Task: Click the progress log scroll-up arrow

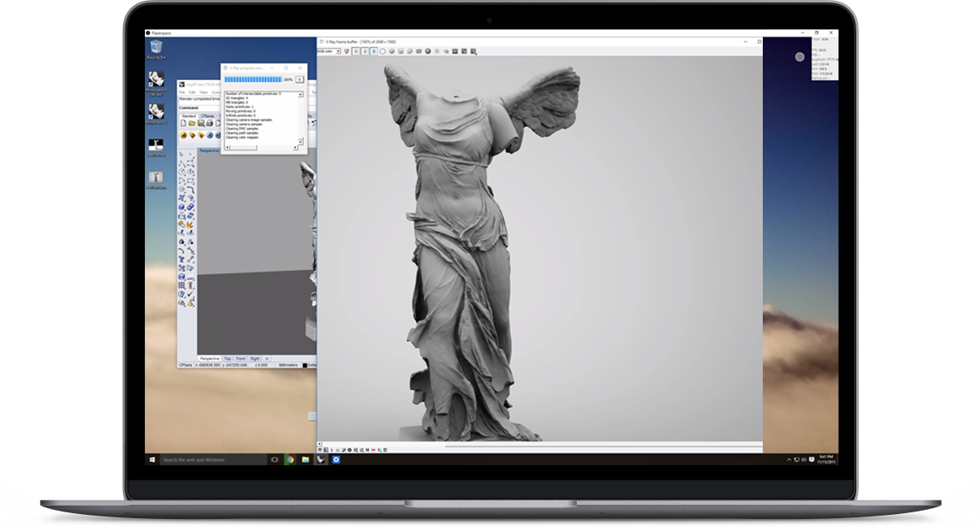Action: point(301,94)
